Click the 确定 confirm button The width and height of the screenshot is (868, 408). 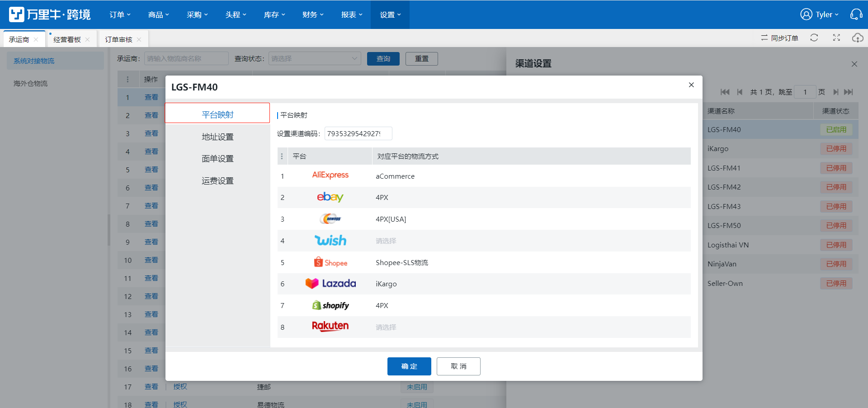409,366
